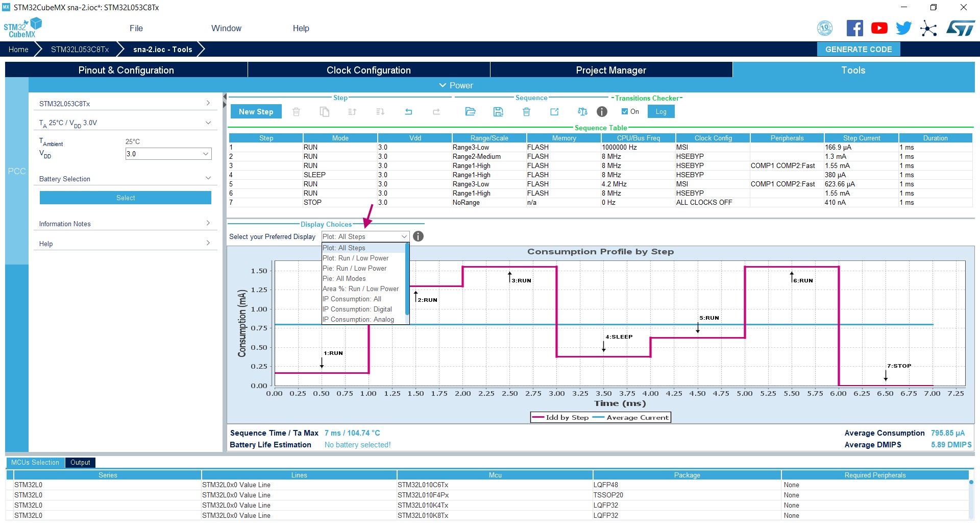This screenshot has width=980, height=526.
Task: Select the Tools tab
Action: click(853, 70)
